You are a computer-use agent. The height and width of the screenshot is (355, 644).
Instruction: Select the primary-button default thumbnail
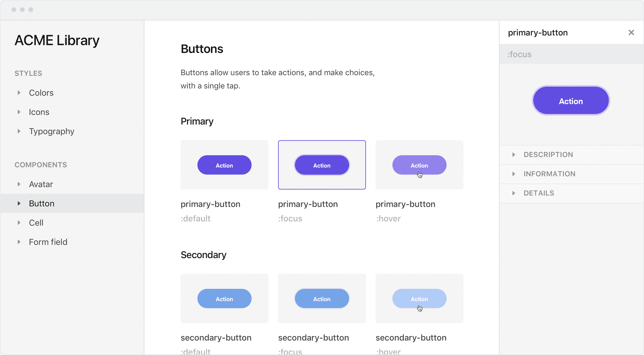pyautogui.click(x=224, y=181)
